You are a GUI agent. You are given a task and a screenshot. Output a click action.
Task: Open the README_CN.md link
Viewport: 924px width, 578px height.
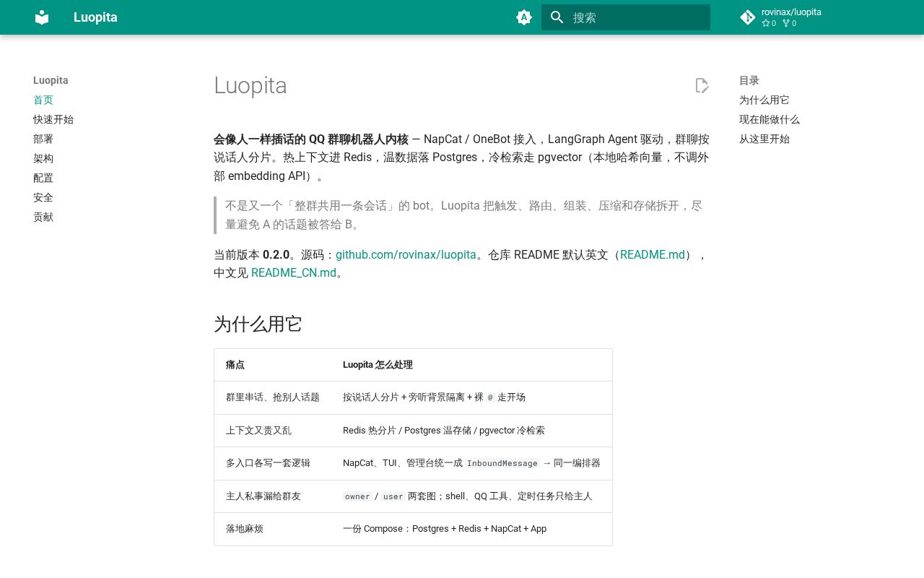(294, 273)
